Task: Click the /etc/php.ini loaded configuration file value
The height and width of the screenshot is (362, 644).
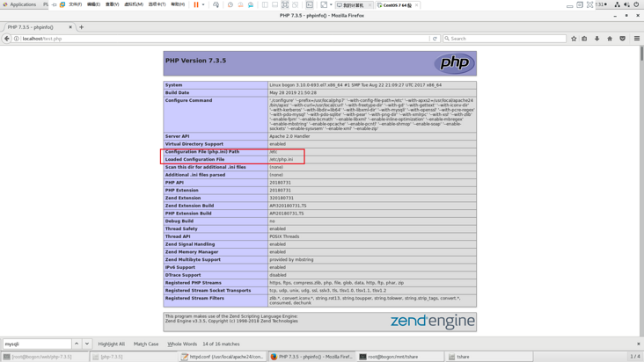Action: (x=282, y=160)
